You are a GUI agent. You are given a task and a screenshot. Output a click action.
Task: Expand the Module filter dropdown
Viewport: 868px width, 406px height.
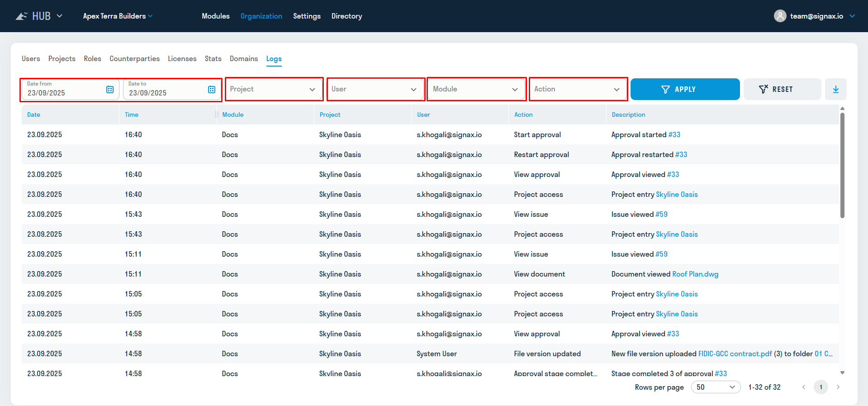click(477, 89)
